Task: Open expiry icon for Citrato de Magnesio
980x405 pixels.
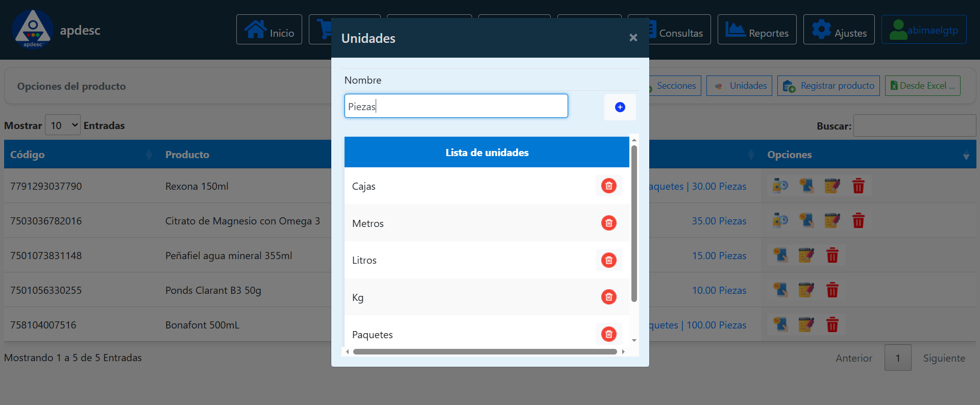Action: click(780, 220)
